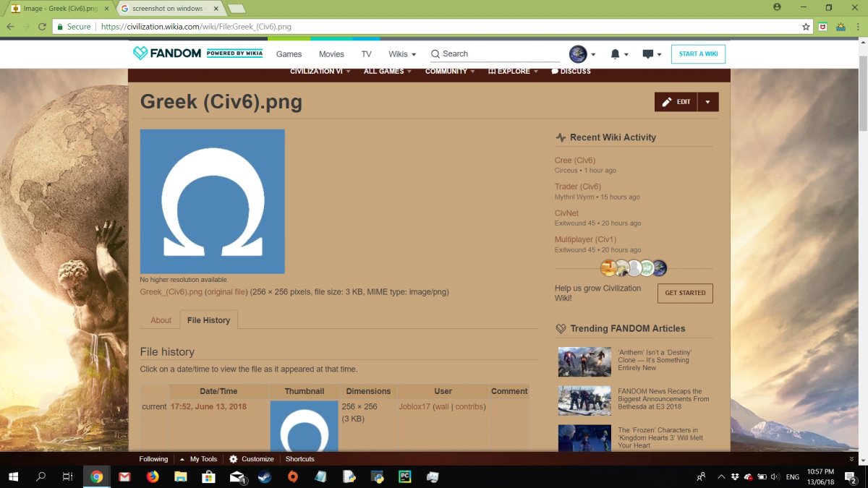This screenshot has width=868, height=488.
Task: Select the File History tab
Action: pyautogui.click(x=208, y=320)
